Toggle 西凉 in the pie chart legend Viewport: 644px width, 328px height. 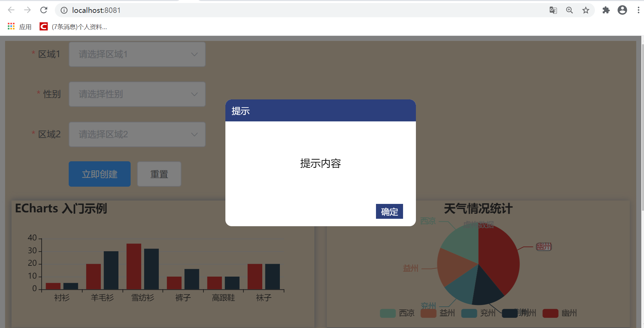click(x=398, y=313)
